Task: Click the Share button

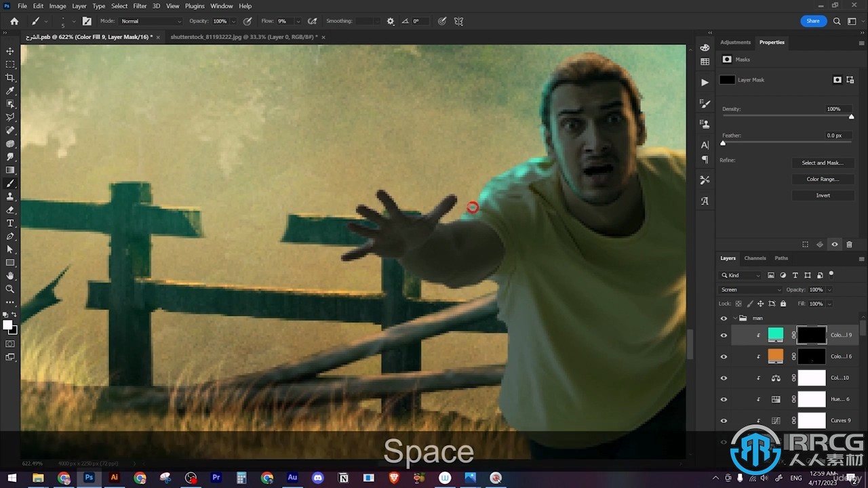Action: pyautogui.click(x=813, y=21)
